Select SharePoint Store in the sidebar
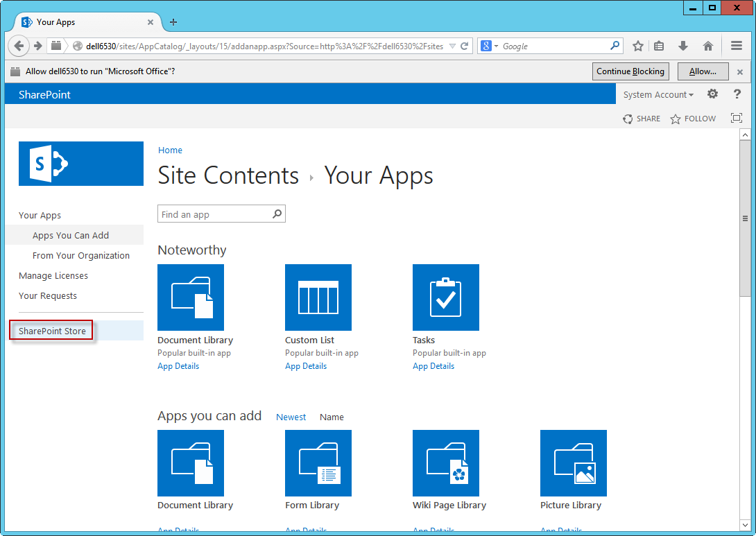 [51, 331]
